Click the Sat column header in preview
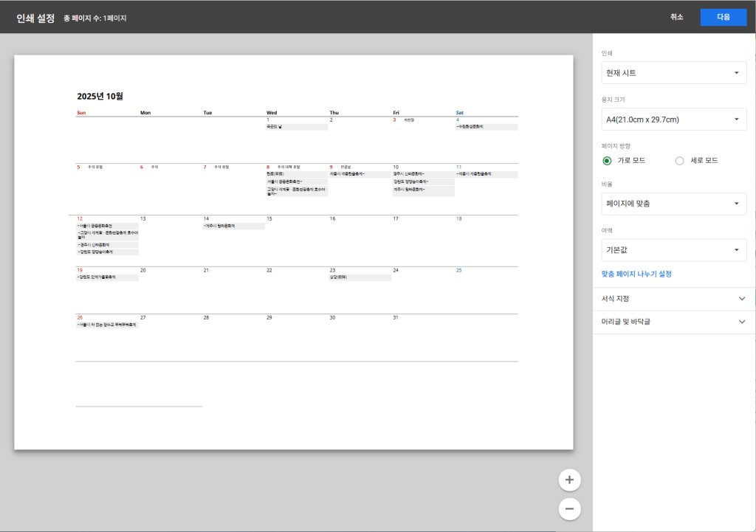Viewport: 756px width, 532px height. click(460, 113)
